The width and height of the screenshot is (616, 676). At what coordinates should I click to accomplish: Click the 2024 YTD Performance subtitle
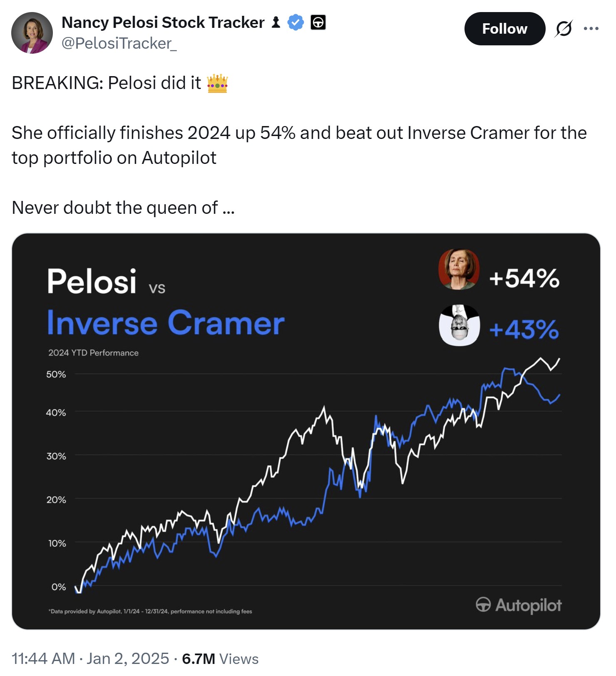coord(93,353)
